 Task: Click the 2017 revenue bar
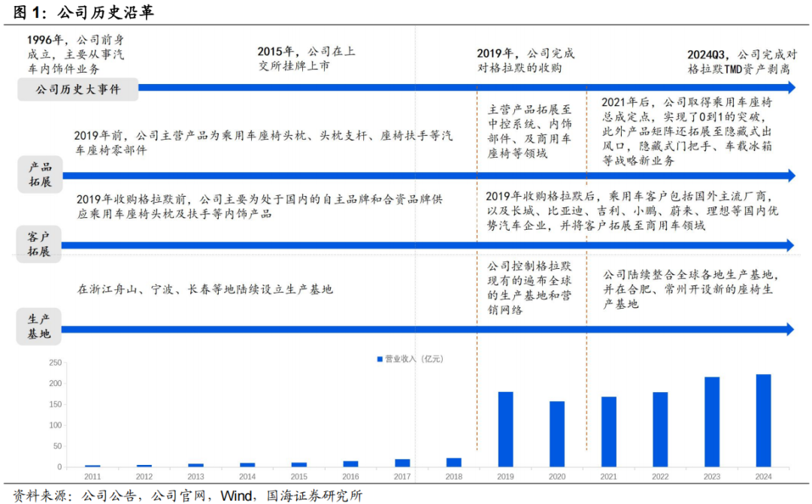pos(402,463)
